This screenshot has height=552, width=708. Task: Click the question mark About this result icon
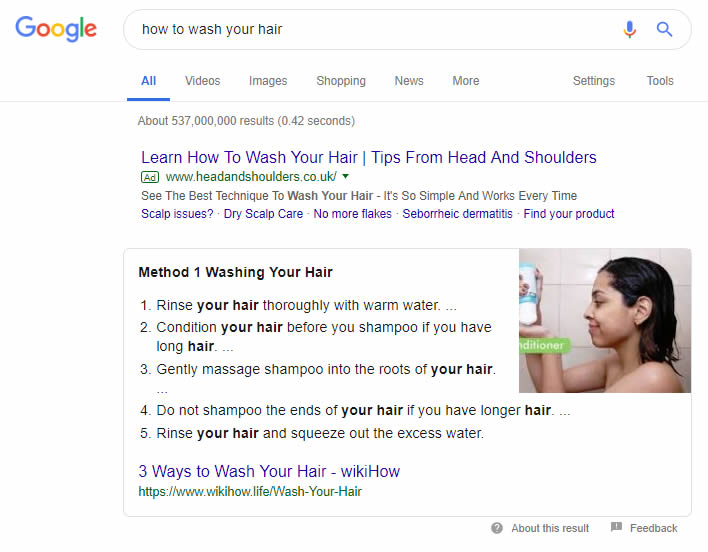click(497, 528)
